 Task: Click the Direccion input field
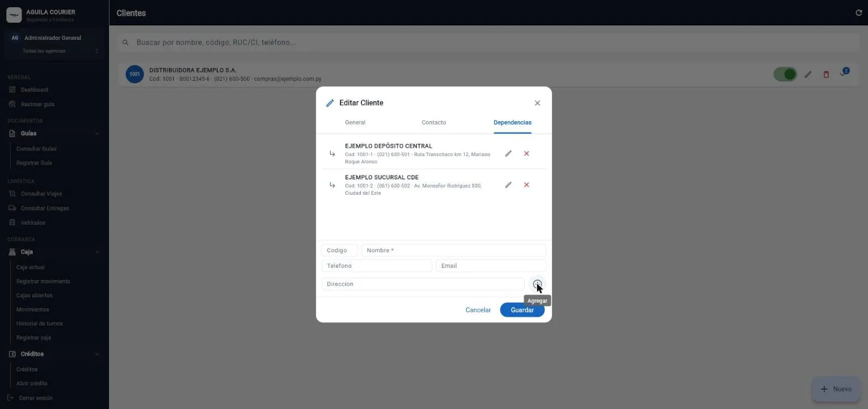pos(423,284)
